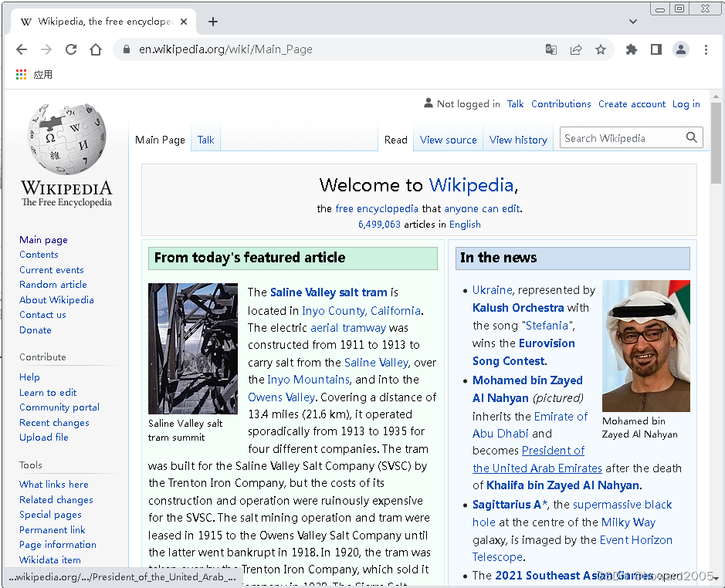Click the browser forward arrow
Screen dimensions: 725x588
(46, 49)
